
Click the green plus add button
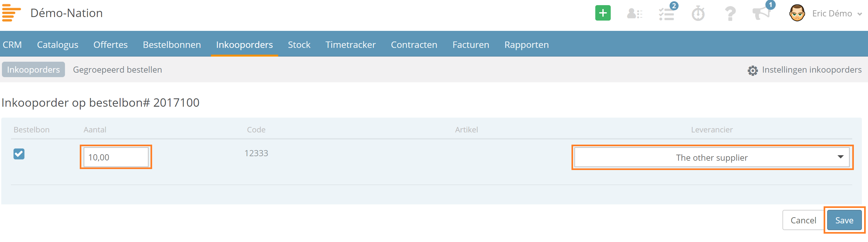(x=603, y=13)
